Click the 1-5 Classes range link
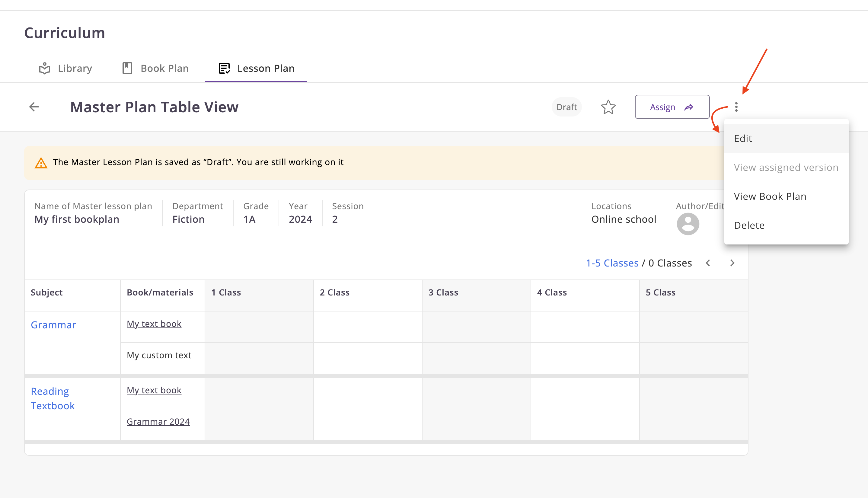The image size is (868, 498). [612, 263]
